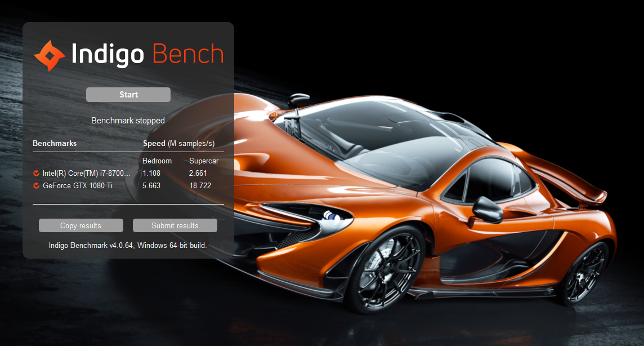Click the Speed (M samples/s) heading
This screenshot has height=346, width=644.
pyautogui.click(x=178, y=143)
